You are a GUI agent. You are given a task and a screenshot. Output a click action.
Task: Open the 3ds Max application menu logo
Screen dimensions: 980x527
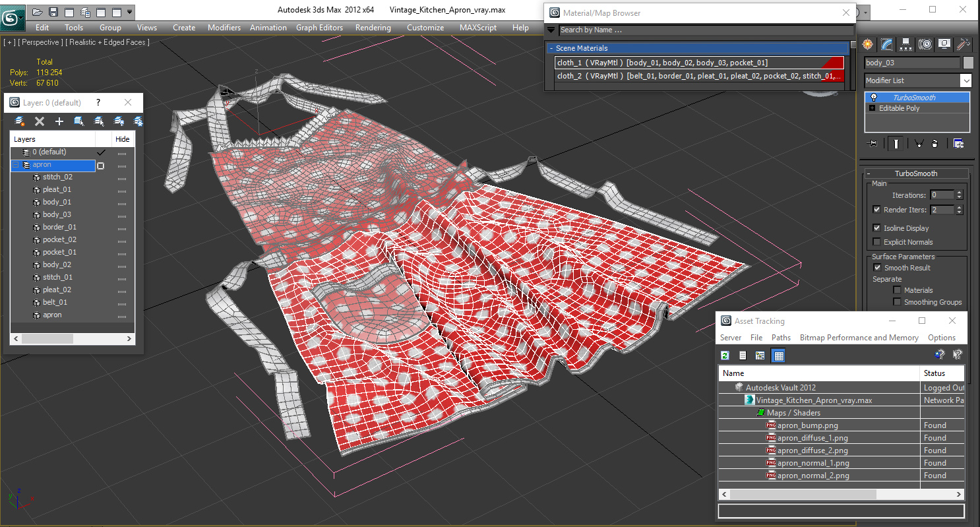[13, 18]
